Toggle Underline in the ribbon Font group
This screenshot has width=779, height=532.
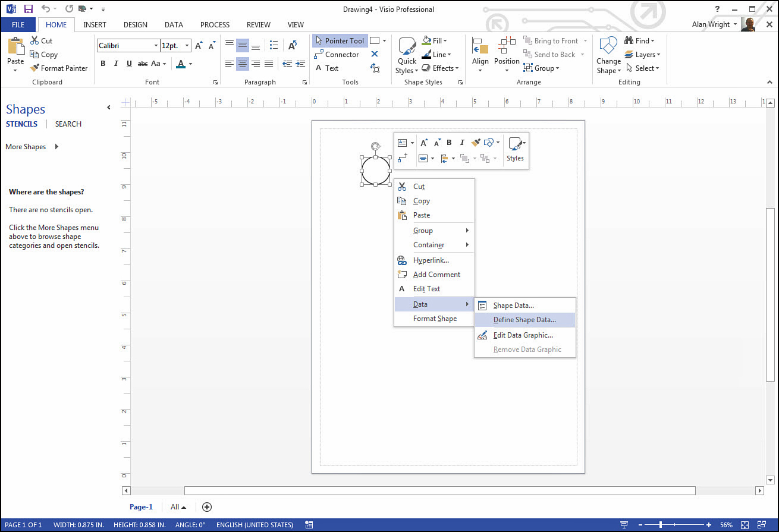(129, 64)
